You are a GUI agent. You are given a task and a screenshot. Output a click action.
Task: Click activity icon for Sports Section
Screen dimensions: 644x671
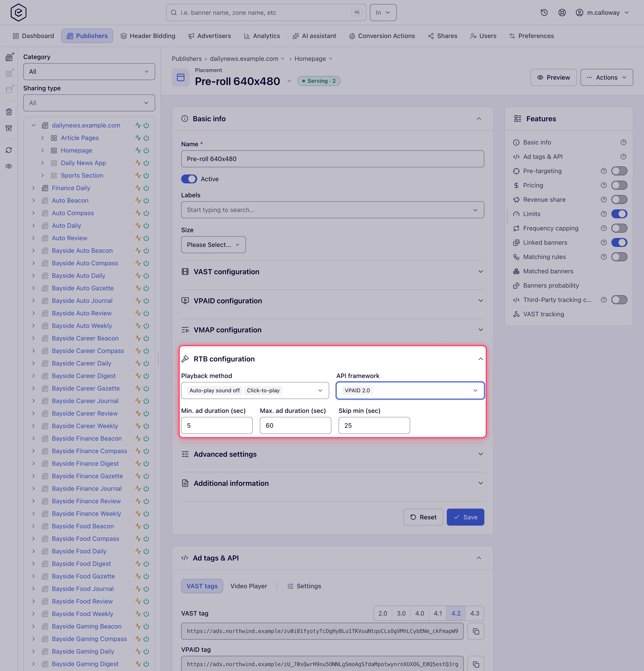click(x=138, y=176)
